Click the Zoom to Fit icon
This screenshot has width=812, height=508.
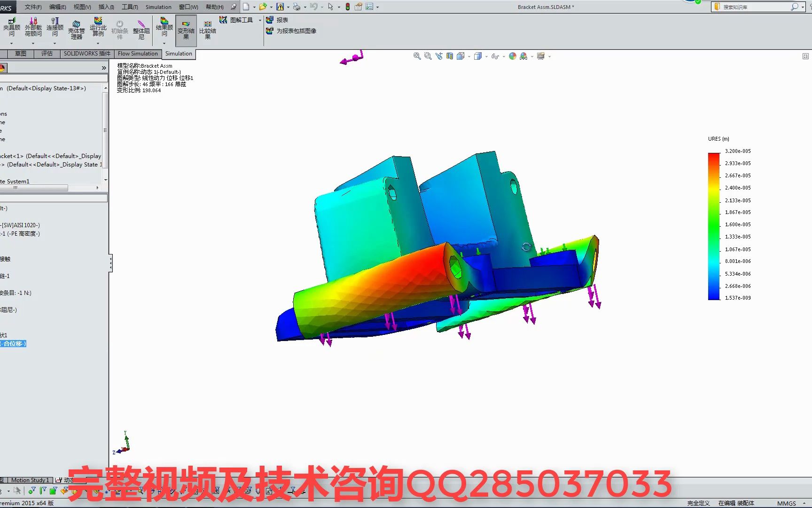coord(417,56)
